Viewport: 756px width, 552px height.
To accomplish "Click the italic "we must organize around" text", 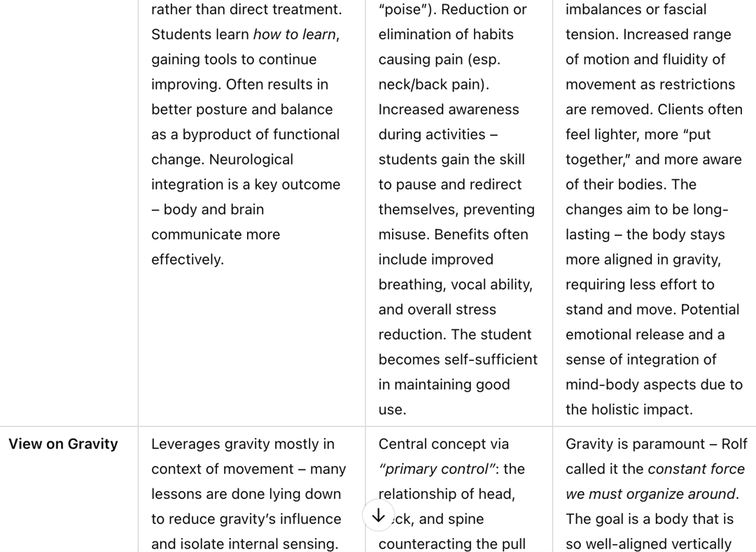I will point(650,494).
